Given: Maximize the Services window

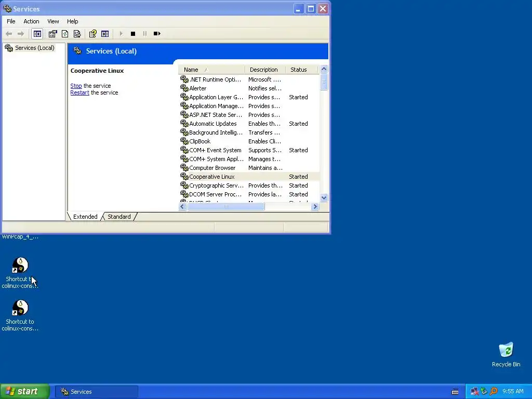Looking at the screenshot, I should pyautogui.click(x=311, y=9).
